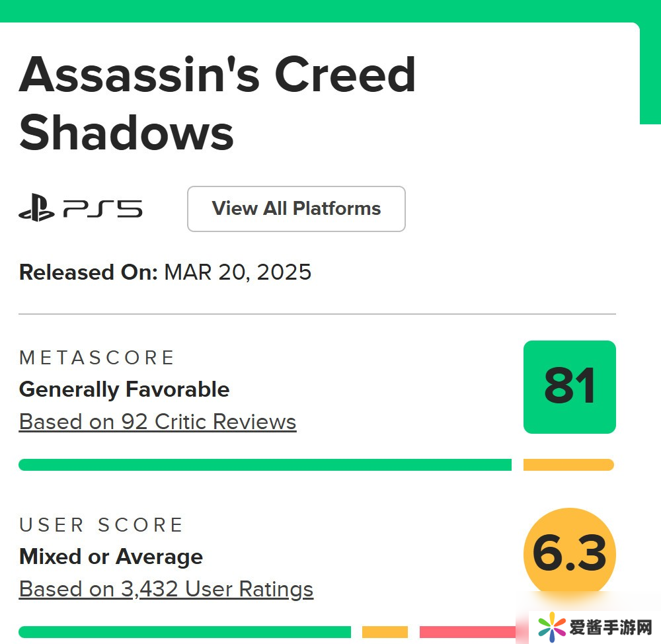The height and width of the screenshot is (644, 661).
Task: Click the USER SCORE section label
Action: pos(101,525)
